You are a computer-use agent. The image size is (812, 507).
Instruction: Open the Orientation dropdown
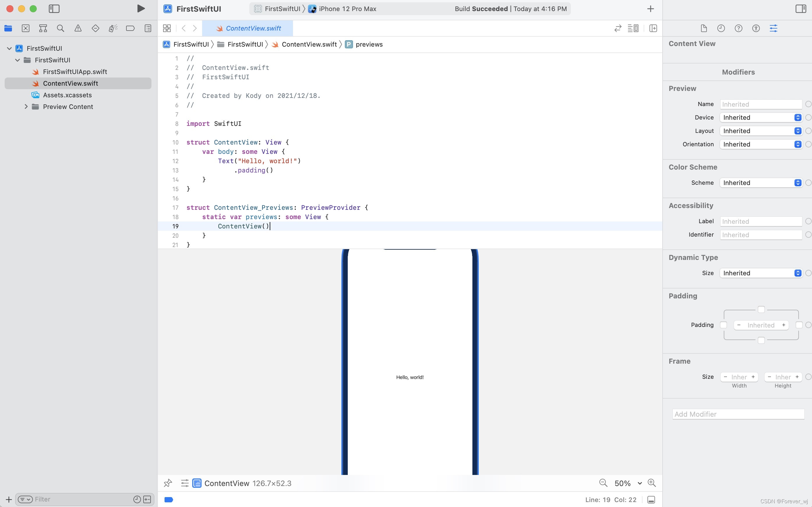(x=761, y=144)
